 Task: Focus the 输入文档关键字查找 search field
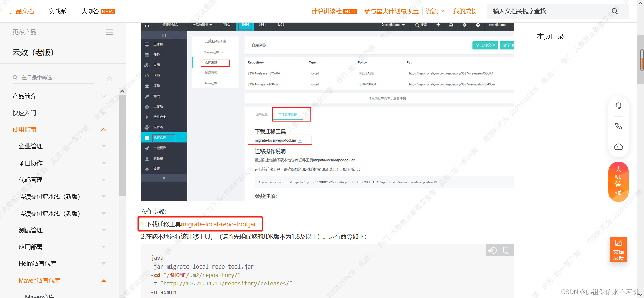point(550,11)
